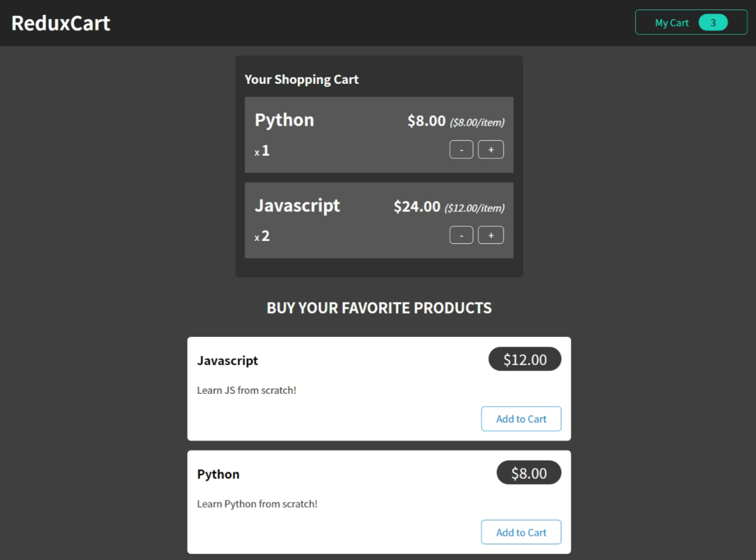The image size is (756, 560).
Task: Click the $8.00 product price badge
Action: (529, 473)
